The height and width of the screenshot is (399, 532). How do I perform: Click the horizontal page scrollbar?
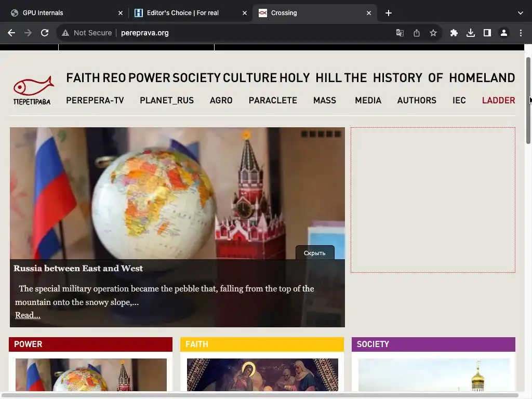[x=260, y=395]
